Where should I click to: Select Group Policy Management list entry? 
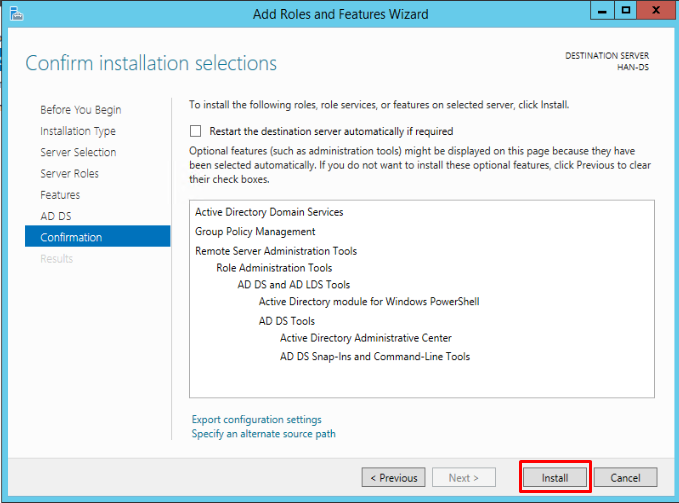coord(255,232)
